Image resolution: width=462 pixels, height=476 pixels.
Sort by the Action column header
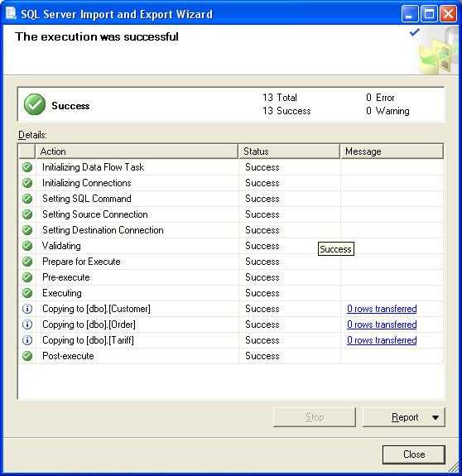coord(137,151)
